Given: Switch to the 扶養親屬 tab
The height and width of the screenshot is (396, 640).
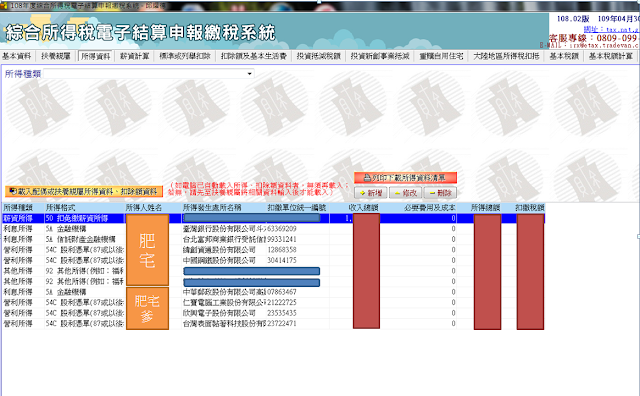Looking at the screenshot, I should pos(56,56).
